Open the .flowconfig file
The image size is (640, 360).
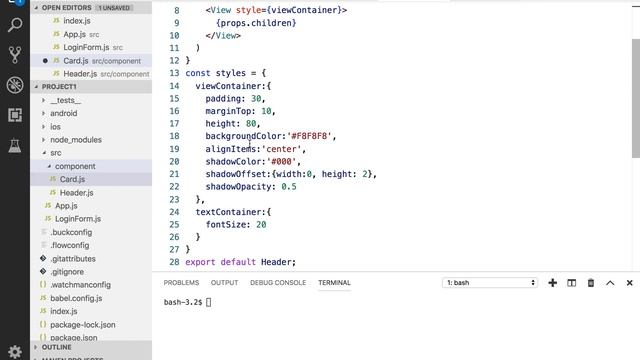69,245
